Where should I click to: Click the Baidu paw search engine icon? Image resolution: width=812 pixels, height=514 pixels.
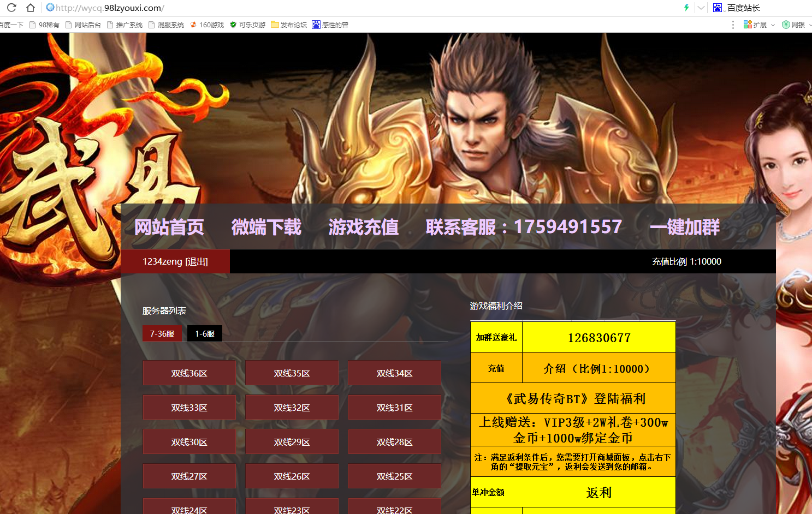pyautogui.click(x=718, y=8)
